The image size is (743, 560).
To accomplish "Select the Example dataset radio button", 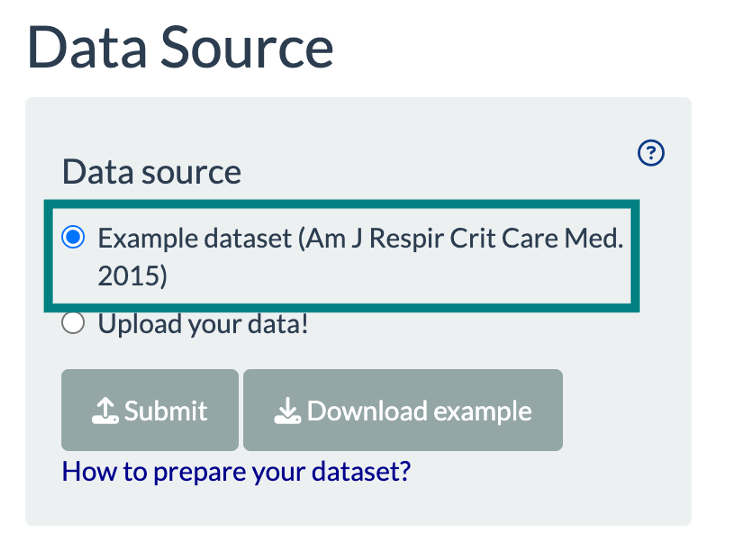I will tap(73, 238).
